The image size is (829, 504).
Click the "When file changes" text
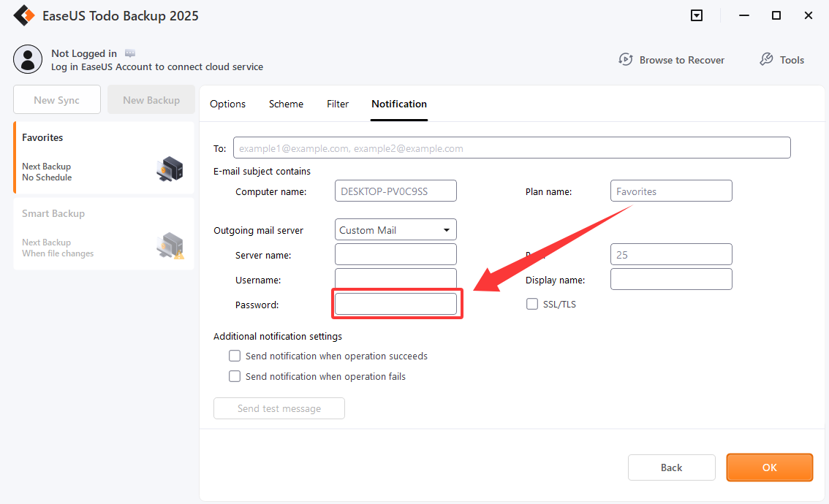point(58,253)
